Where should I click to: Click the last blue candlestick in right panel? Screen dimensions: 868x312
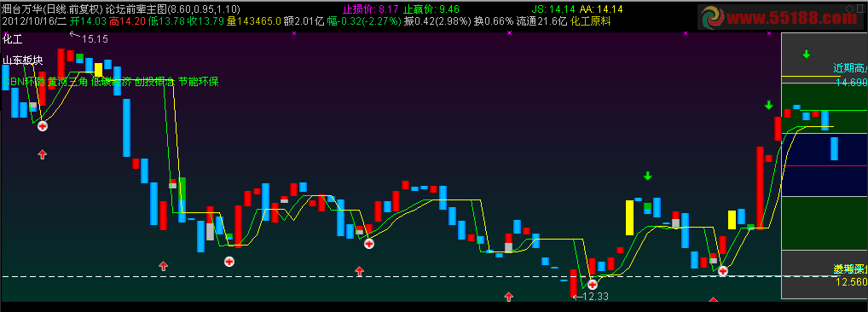834,149
